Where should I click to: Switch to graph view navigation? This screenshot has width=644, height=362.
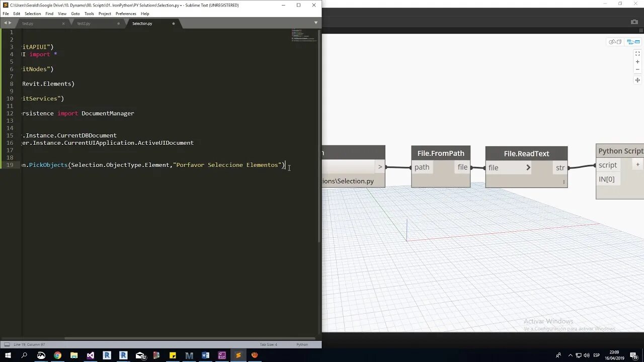(633, 42)
